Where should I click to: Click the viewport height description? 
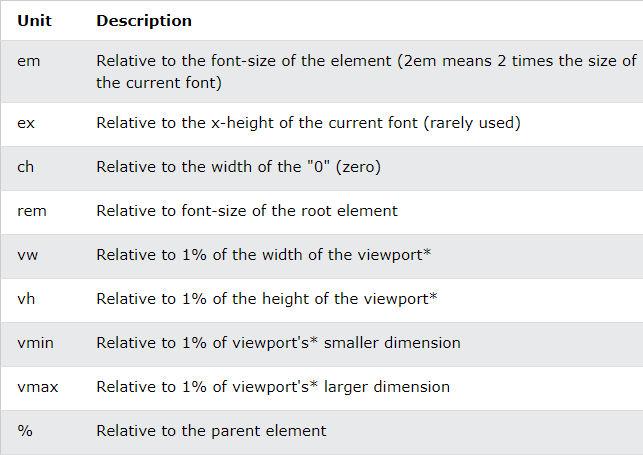[267, 298]
